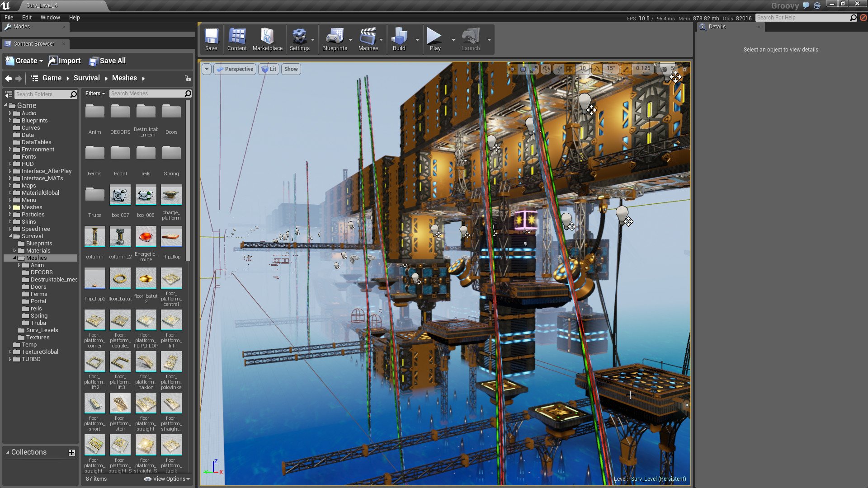Expand the Environment folder in tree
The width and height of the screenshot is (868, 488).
[10, 150]
